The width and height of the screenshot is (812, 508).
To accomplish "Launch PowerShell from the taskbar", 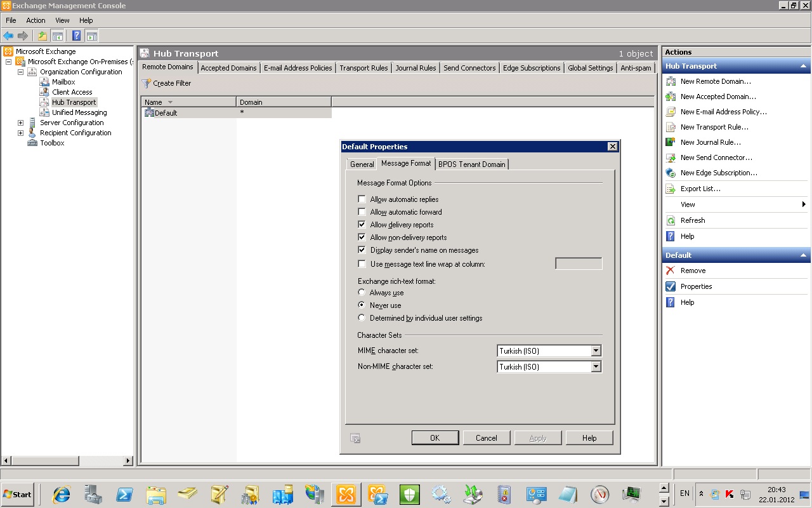I will (x=124, y=494).
